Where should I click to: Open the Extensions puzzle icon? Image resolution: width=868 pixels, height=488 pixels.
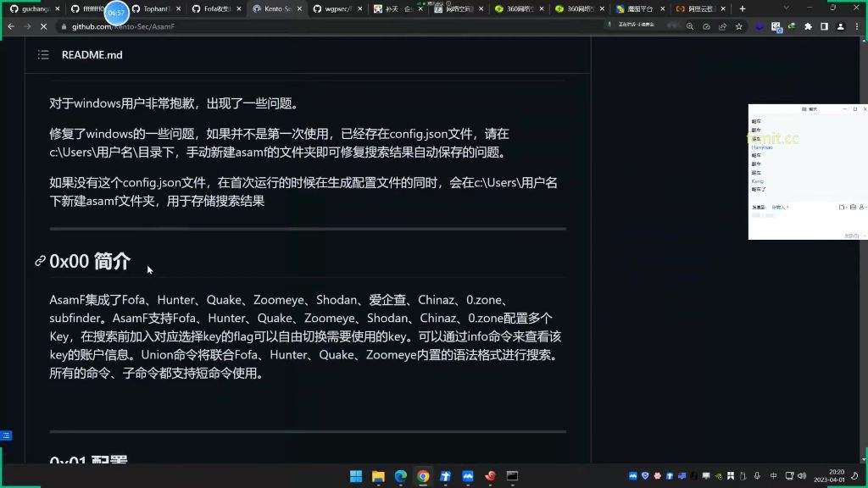tap(808, 26)
